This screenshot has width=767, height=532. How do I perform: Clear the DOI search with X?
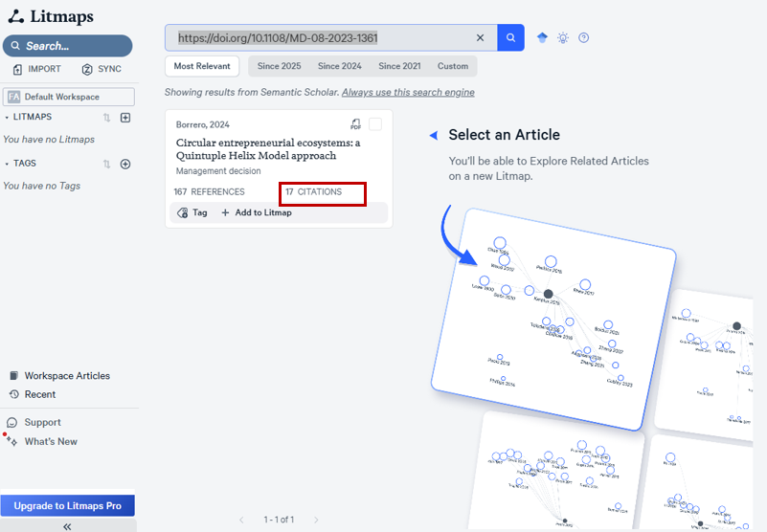481,38
